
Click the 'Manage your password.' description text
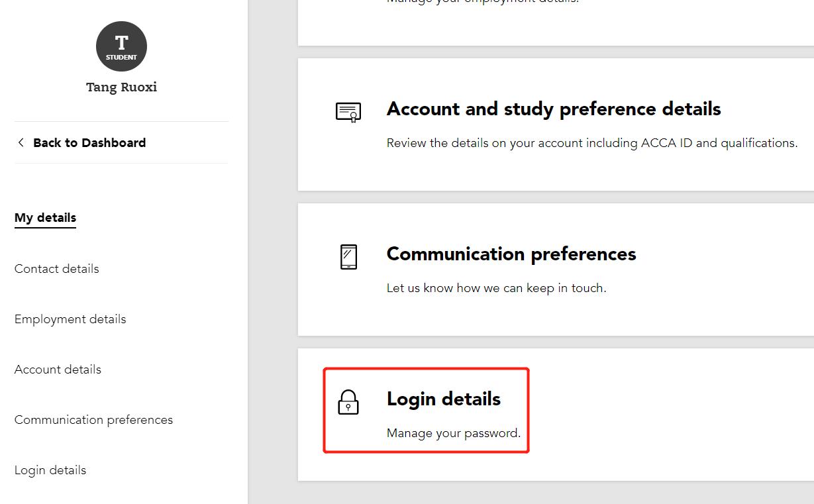click(454, 433)
